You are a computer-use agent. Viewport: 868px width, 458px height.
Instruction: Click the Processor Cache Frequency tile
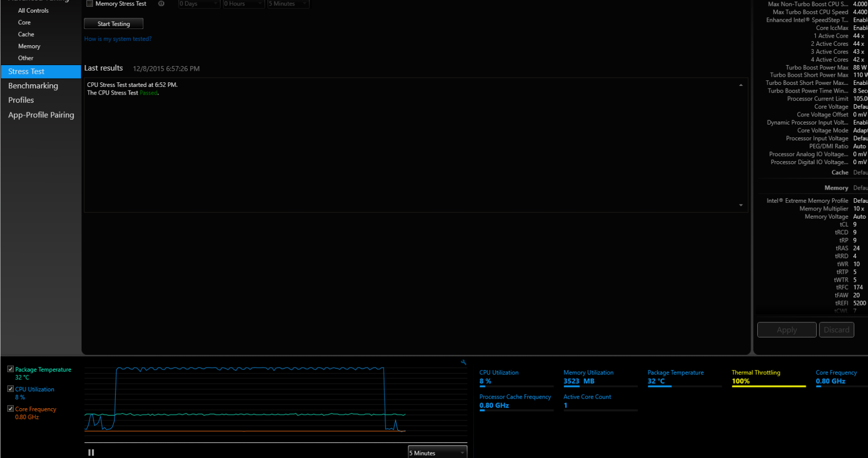(x=516, y=402)
